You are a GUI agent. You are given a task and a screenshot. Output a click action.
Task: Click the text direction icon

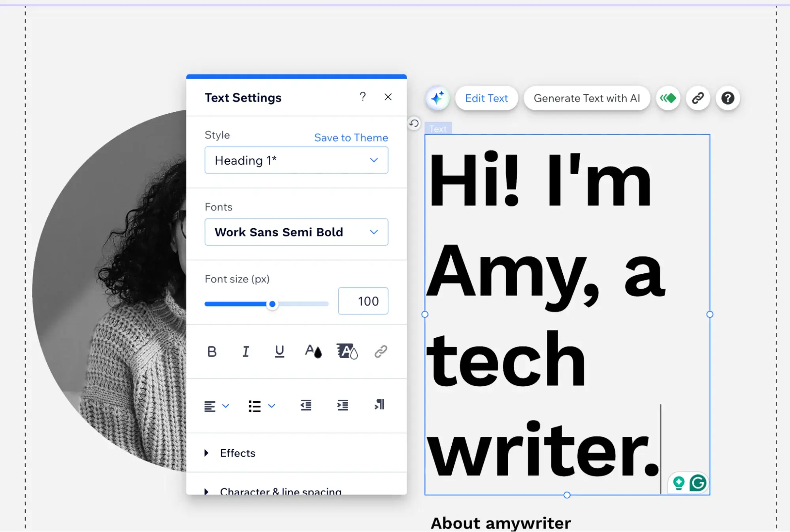pyautogui.click(x=379, y=405)
